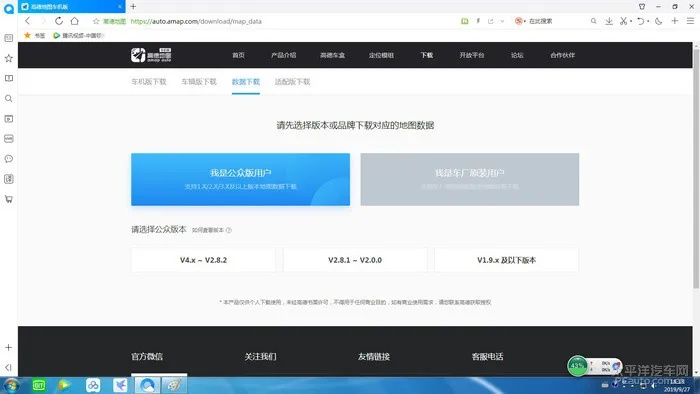Open the 书签 bookmarks star item
Screen dimensions: 700x394
34,35
